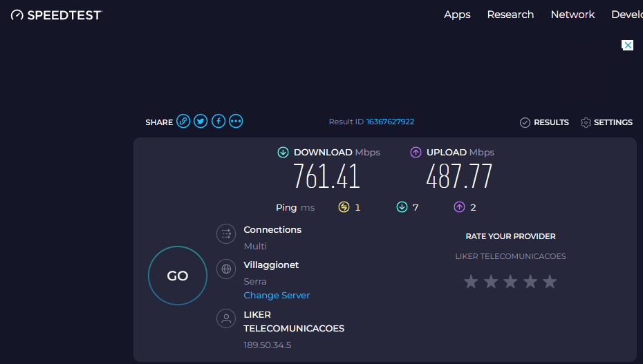
Task: Click download speed value 761.41
Action: point(327,176)
